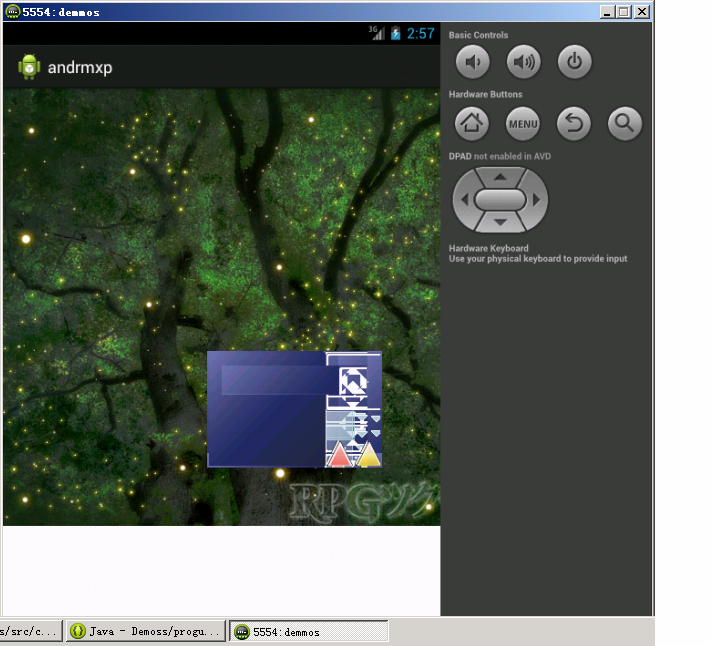Switch to the s/src/c... taskbar window
Screen dimensions: 711x646
tap(30, 631)
